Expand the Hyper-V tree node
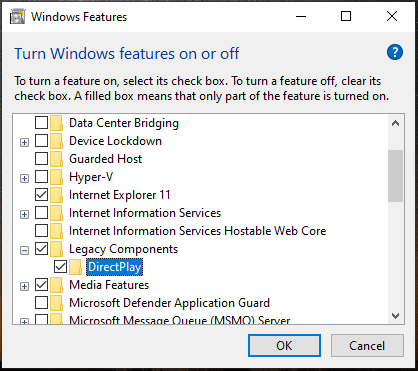The image size is (418, 371). [24, 178]
